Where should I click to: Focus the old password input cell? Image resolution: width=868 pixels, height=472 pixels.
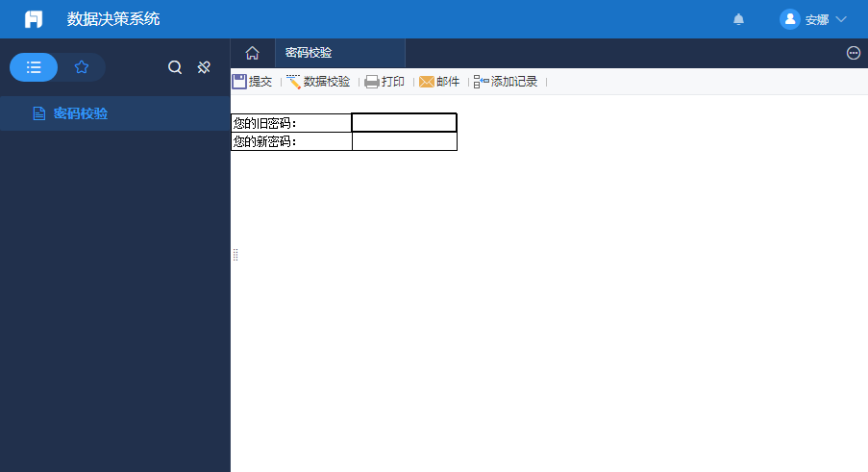pos(404,122)
